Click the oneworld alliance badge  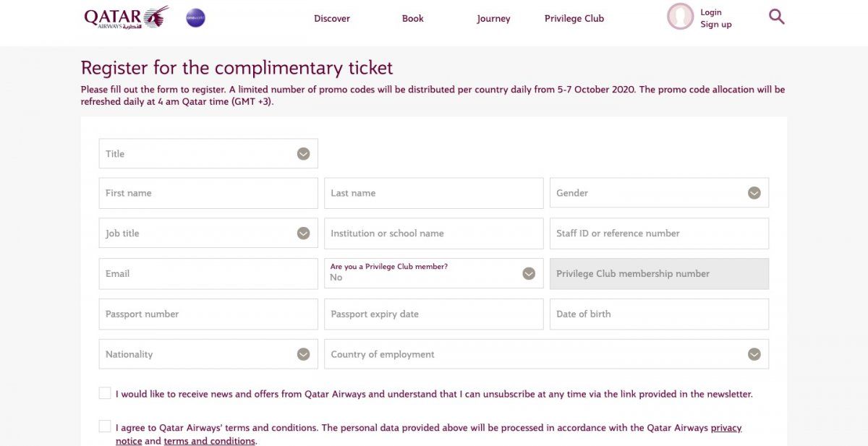195,18
